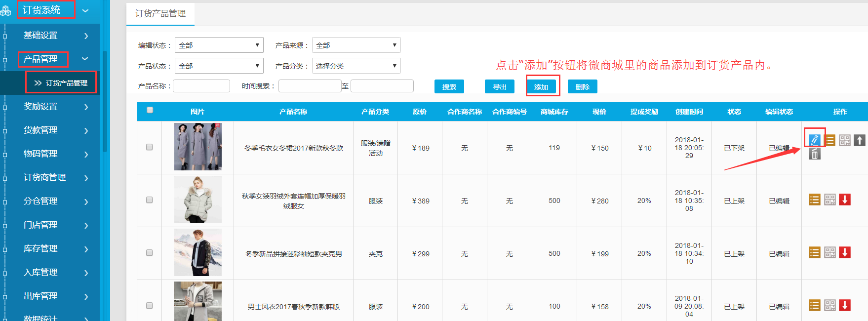868x321 pixels.
Task: Open the 编辑状态 dropdown
Action: coord(219,45)
